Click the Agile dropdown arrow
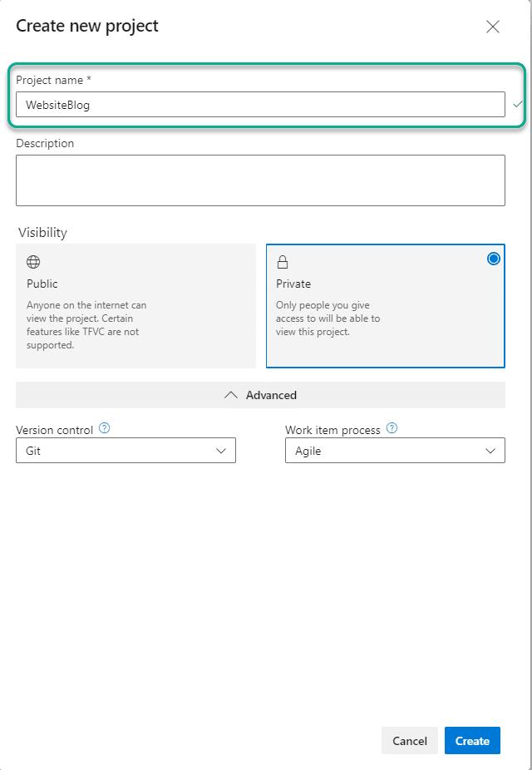 coord(490,451)
